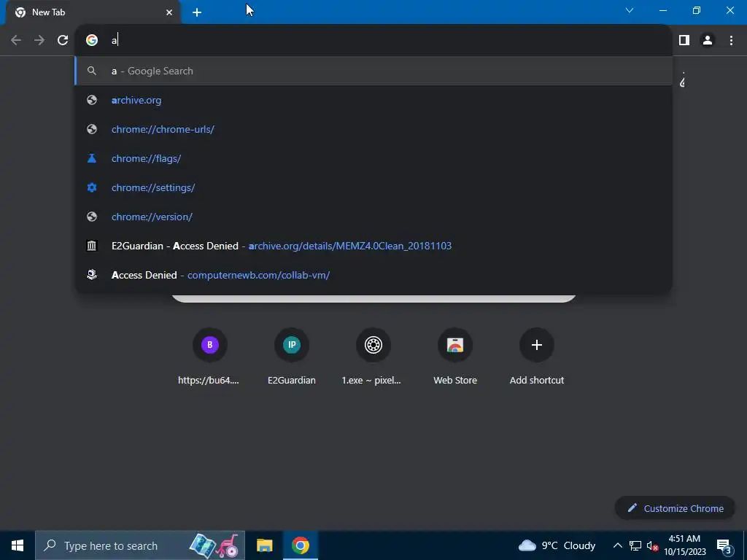Select Access Denied computernewb.com suggestion
Screen dimensions: 747x560
pyautogui.click(x=373, y=275)
